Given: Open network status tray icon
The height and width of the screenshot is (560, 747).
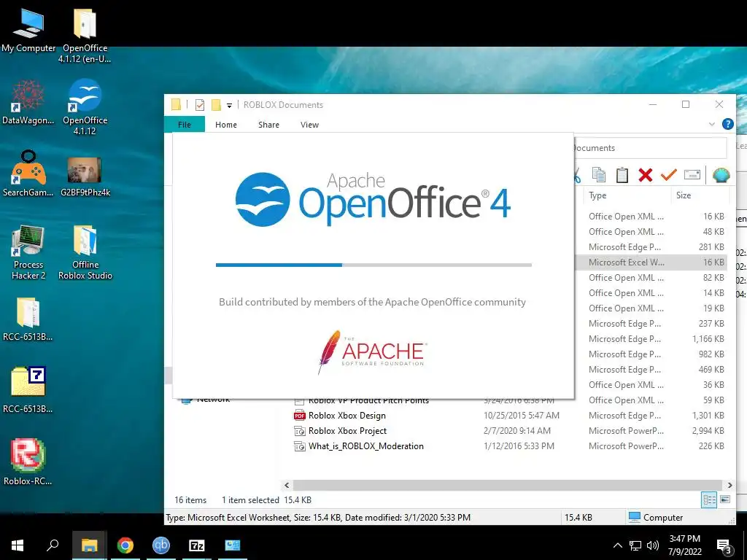Looking at the screenshot, I should (x=635, y=545).
